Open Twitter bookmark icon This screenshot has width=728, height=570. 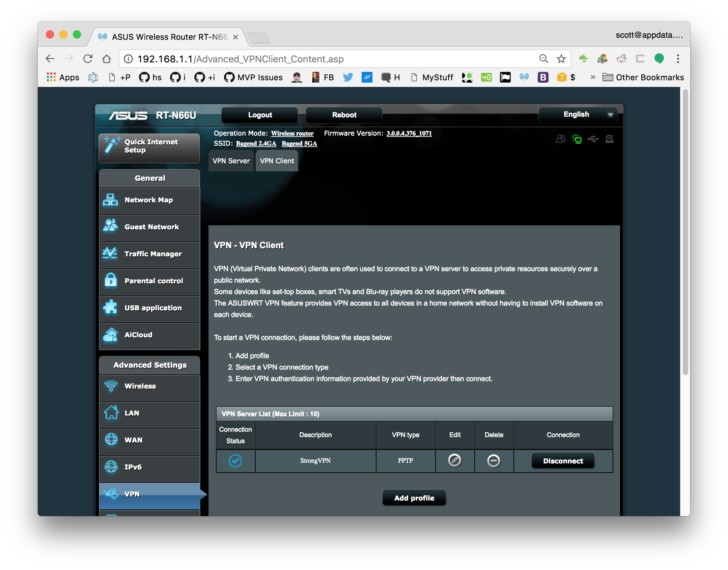348,77
